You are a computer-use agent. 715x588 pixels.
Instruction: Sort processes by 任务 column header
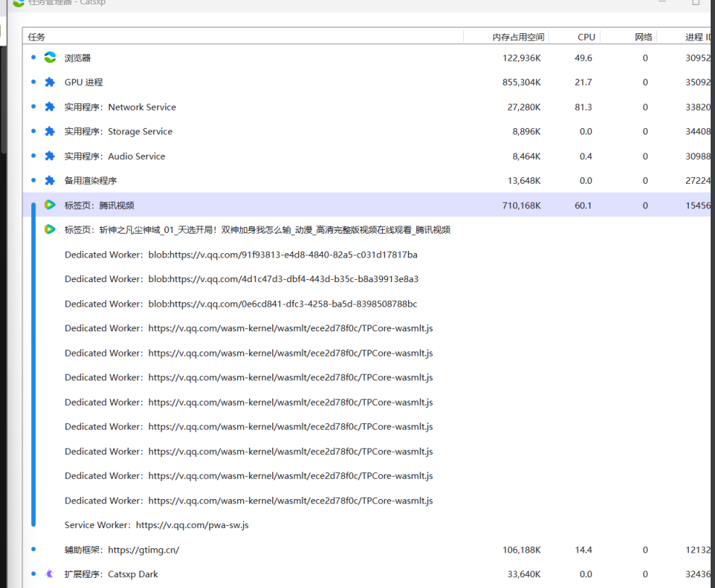[x=36, y=37]
